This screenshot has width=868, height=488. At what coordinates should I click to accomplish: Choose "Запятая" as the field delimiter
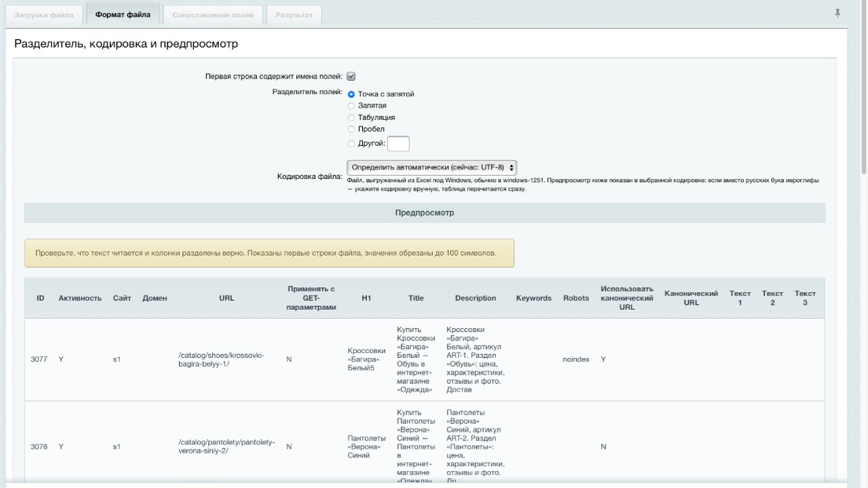coord(351,106)
